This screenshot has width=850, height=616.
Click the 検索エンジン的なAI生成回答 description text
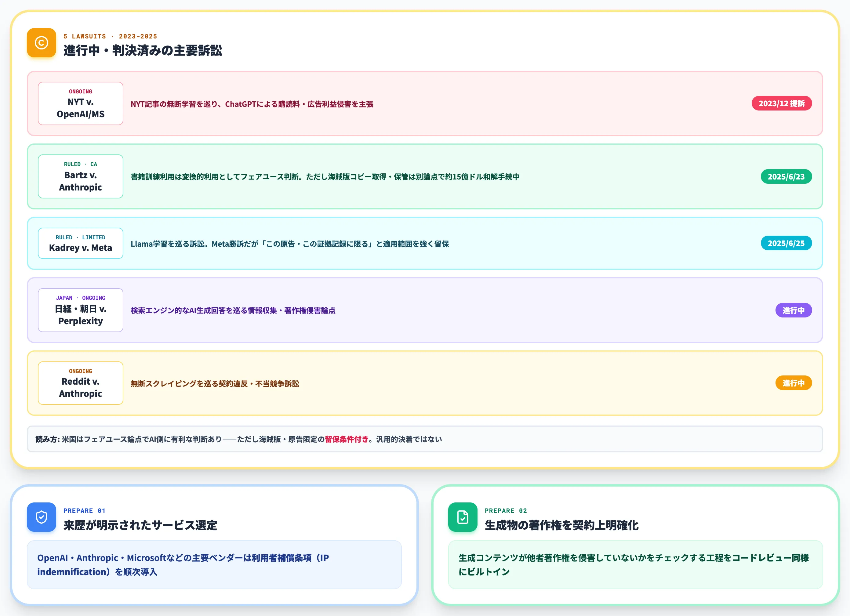point(233,310)
